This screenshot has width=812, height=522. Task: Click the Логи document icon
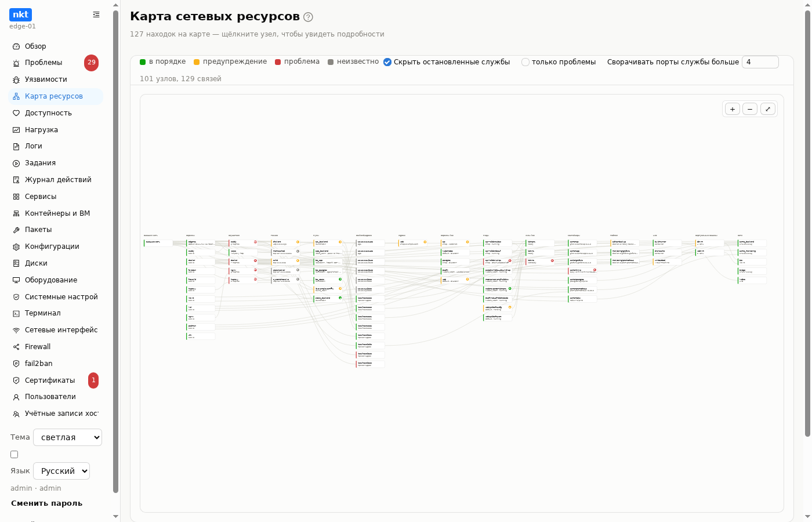16,146
